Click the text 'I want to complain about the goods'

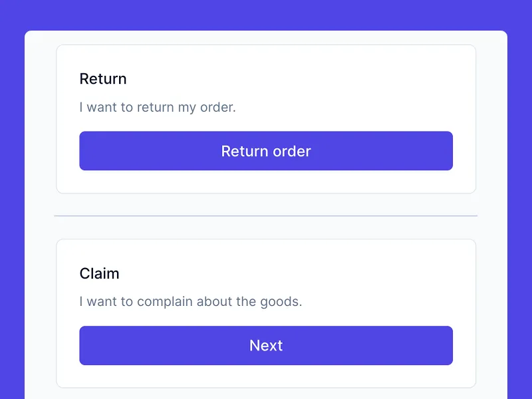tap(190, 301)
